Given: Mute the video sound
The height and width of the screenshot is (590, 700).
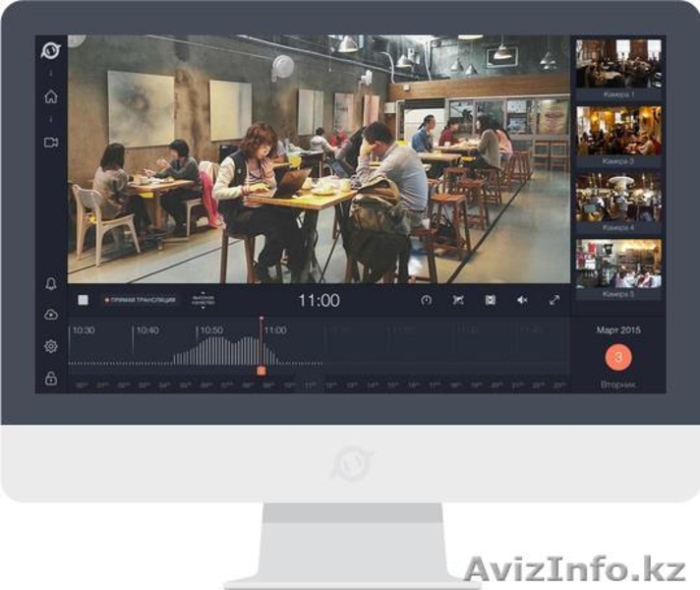Looking at the screenshot, I should [522, 300].
